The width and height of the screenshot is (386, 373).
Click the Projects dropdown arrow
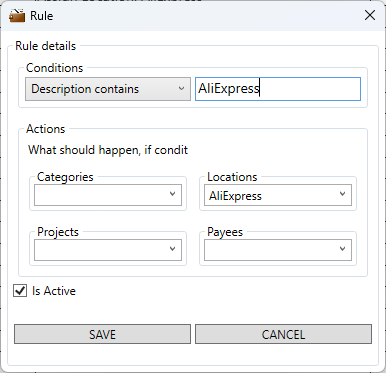[172, 249]
